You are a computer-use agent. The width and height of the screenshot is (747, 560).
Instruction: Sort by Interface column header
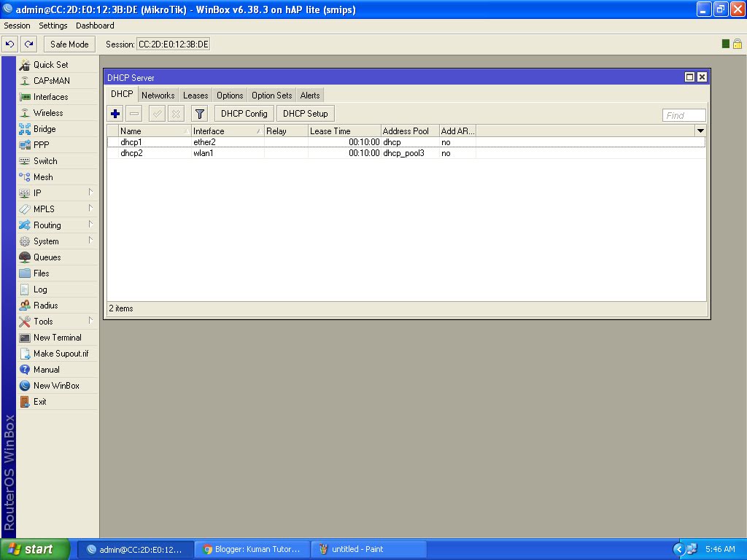click(228, 131)
